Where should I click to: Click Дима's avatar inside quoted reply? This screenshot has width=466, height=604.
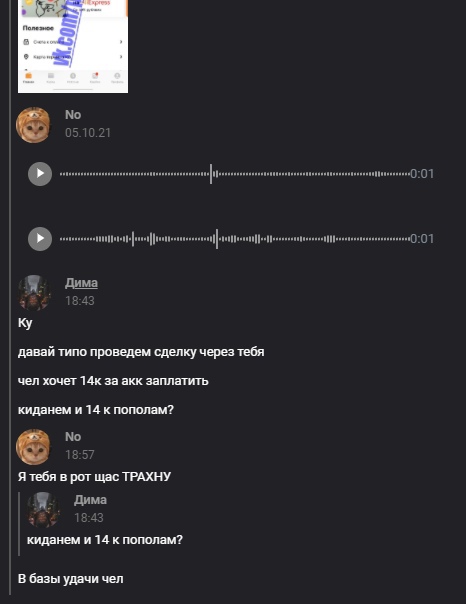(x=43, y=510)
